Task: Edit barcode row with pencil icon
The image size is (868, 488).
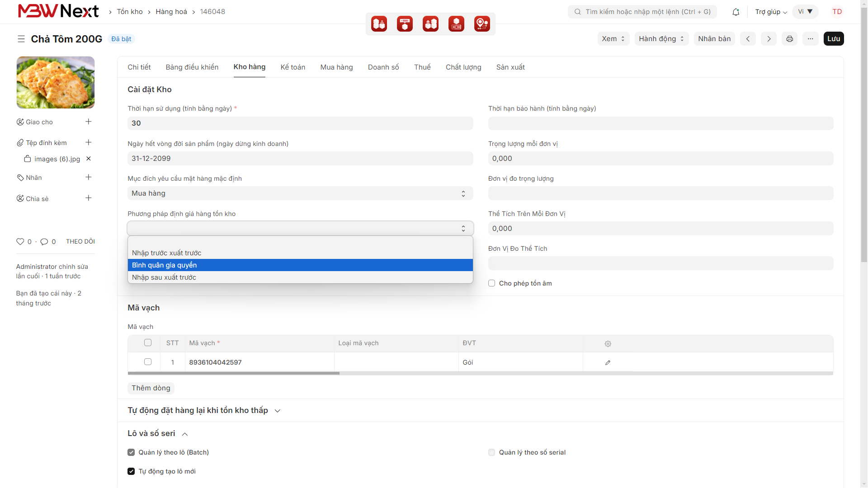Action: (x=608, y=362)
